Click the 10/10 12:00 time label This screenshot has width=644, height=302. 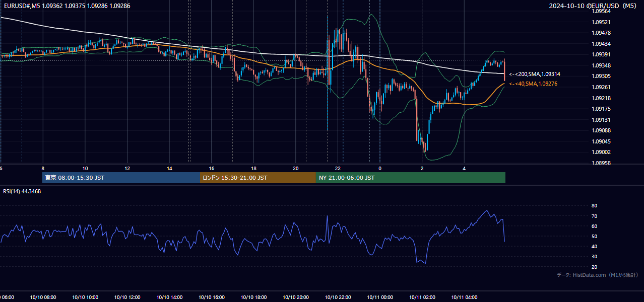pos(127,297)
